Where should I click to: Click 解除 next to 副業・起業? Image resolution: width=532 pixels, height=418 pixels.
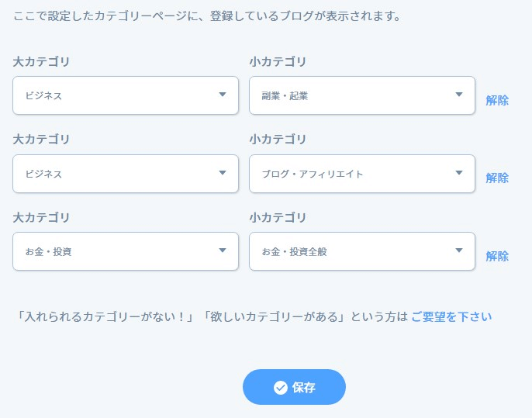click(x=497, y=101)
